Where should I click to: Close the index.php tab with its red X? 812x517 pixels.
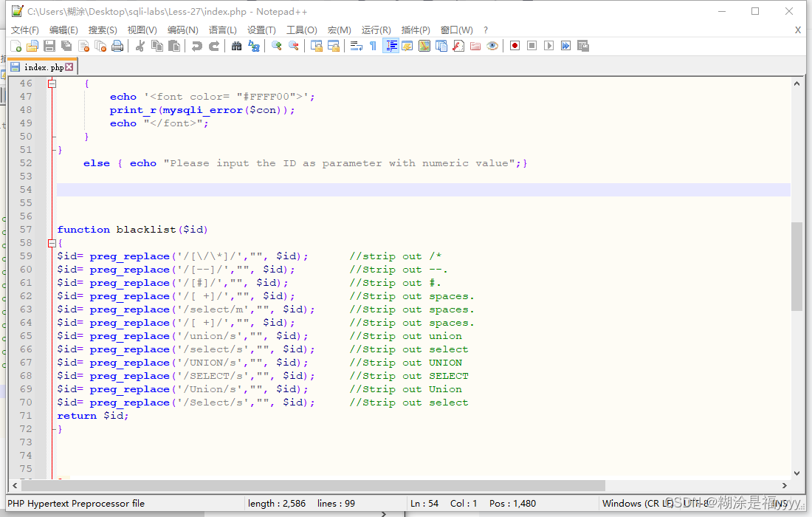pyautogui.click(x=69, y=66)
